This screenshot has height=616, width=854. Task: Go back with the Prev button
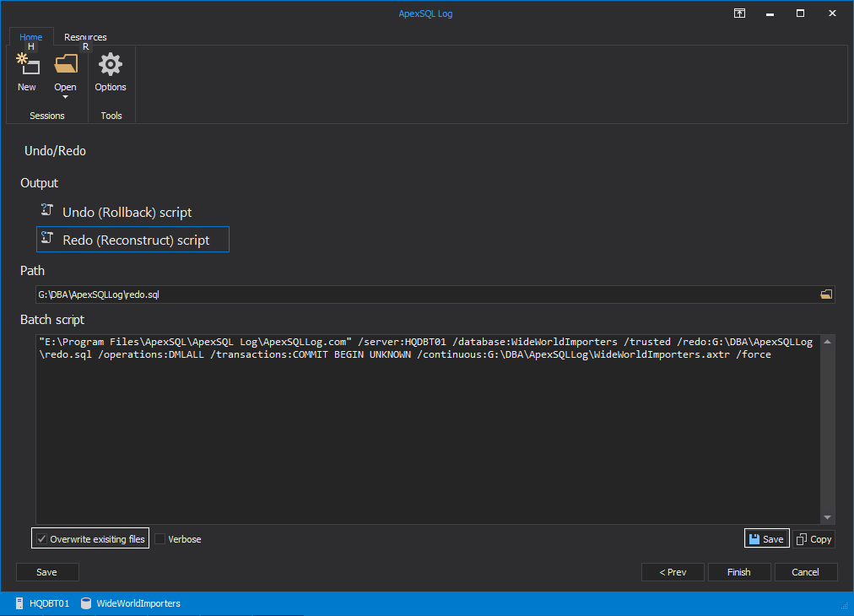point(672,571)
